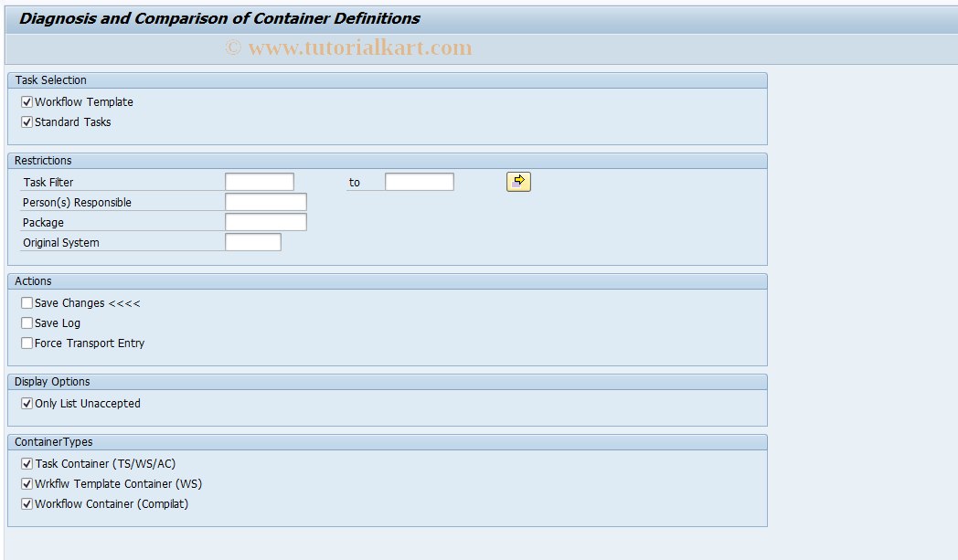958x560 pixels.
Task: Click the Original System input field
Action: click(x=253, y=242)
